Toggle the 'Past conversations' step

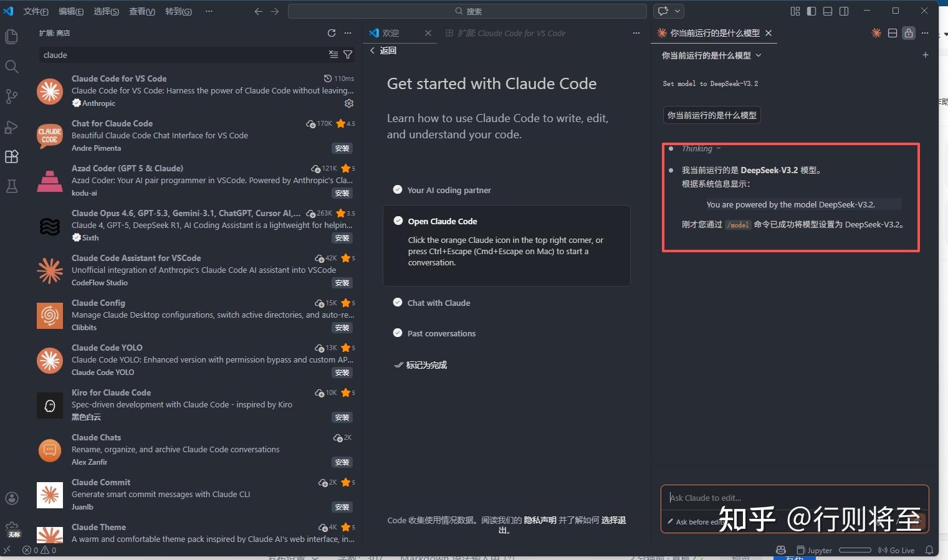(x=398, y=333)
